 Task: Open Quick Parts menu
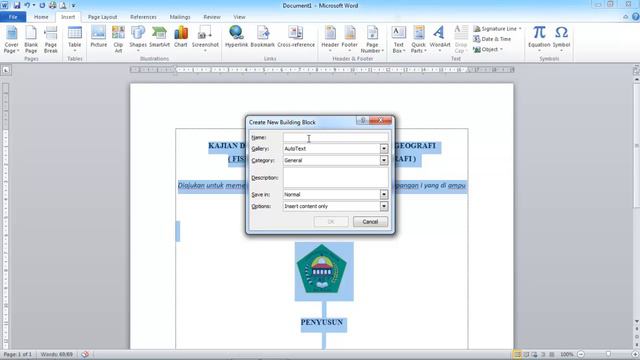pos(418,39)
